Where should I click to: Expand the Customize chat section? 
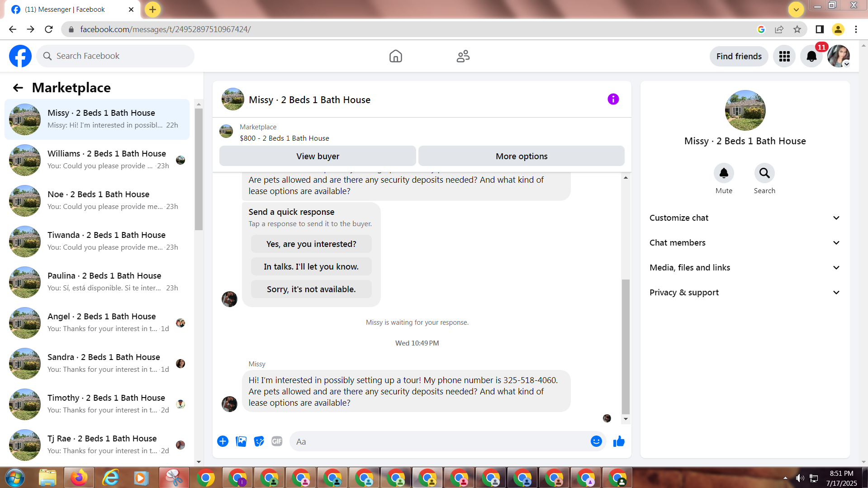click(745, 218)
